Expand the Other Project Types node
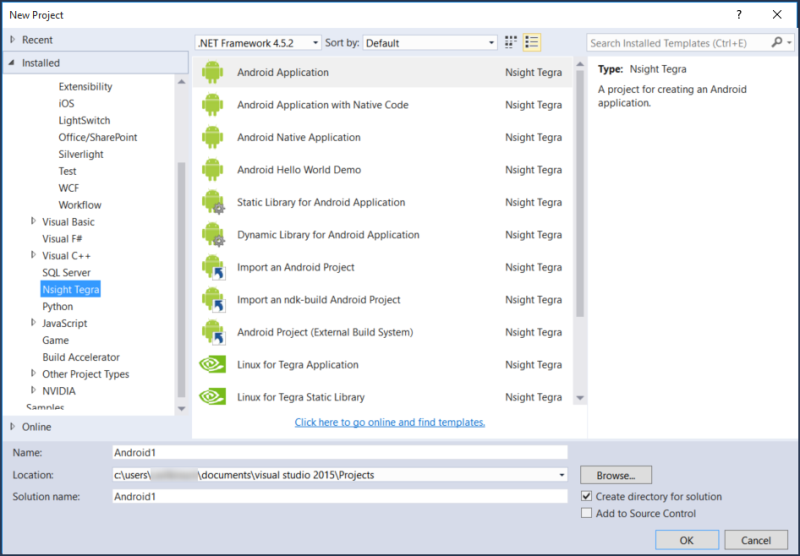The height and width of the screenshot is (556, 800). (33, 373)
